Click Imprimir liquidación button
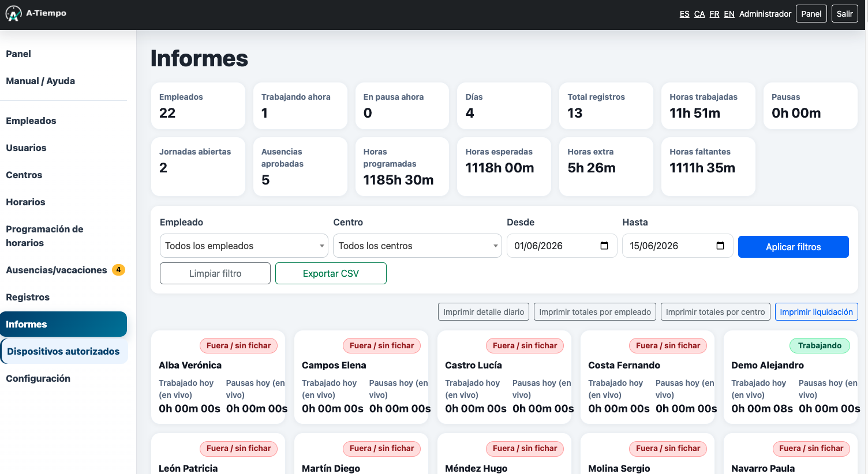This screenshot has width=868, height=474. point(817,312)
